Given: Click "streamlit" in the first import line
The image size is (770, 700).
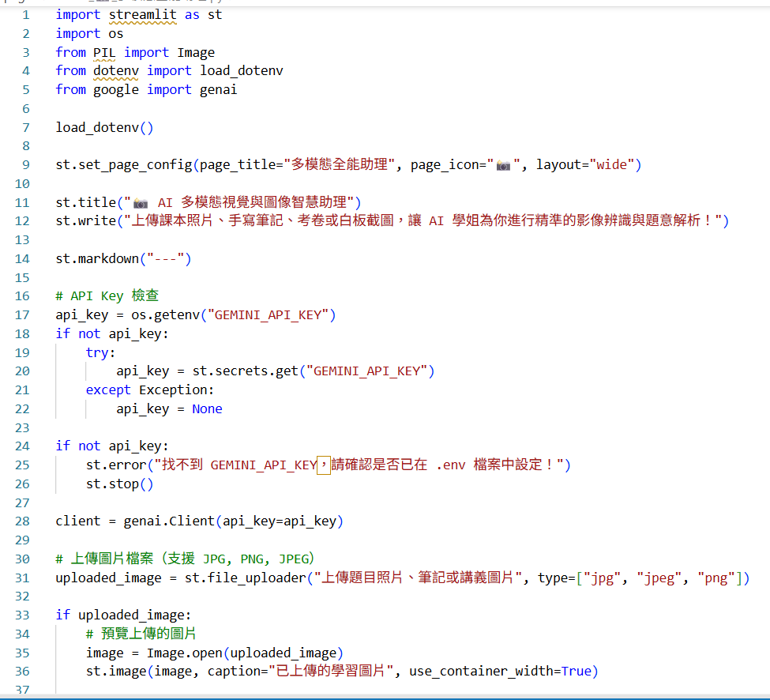Looking at the screenshot, I should pyautogui.click(x=142, y=15).
